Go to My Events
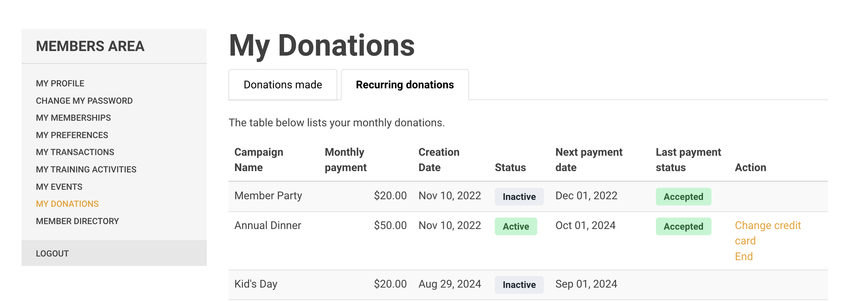The height and width of the screenshot is (301, 868). tap(59, 186)
